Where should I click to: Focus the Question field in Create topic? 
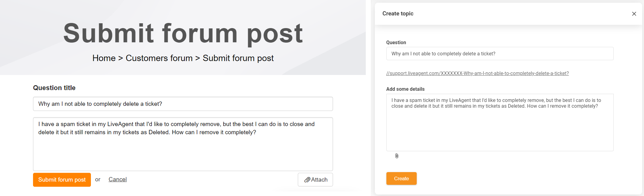pyautogui.click(x=500, y=54)
